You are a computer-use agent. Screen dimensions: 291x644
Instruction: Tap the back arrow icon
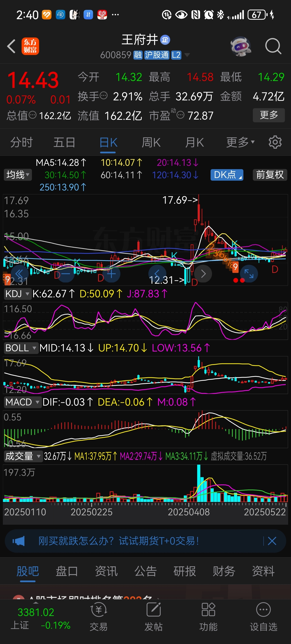point(11,46)
